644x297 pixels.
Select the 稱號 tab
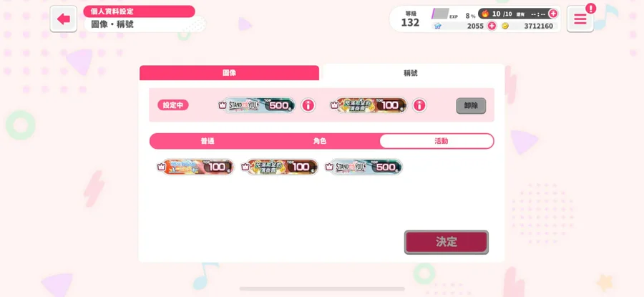pos(411,73)
